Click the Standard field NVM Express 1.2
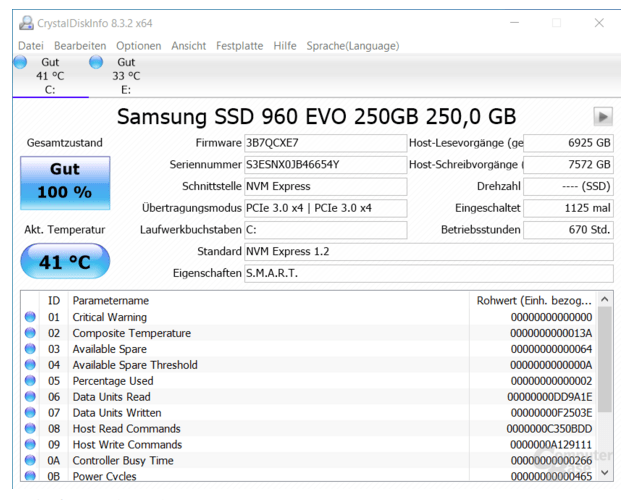Image resolution: width=629 pixels, height=500 pixels. coord(428,252)
